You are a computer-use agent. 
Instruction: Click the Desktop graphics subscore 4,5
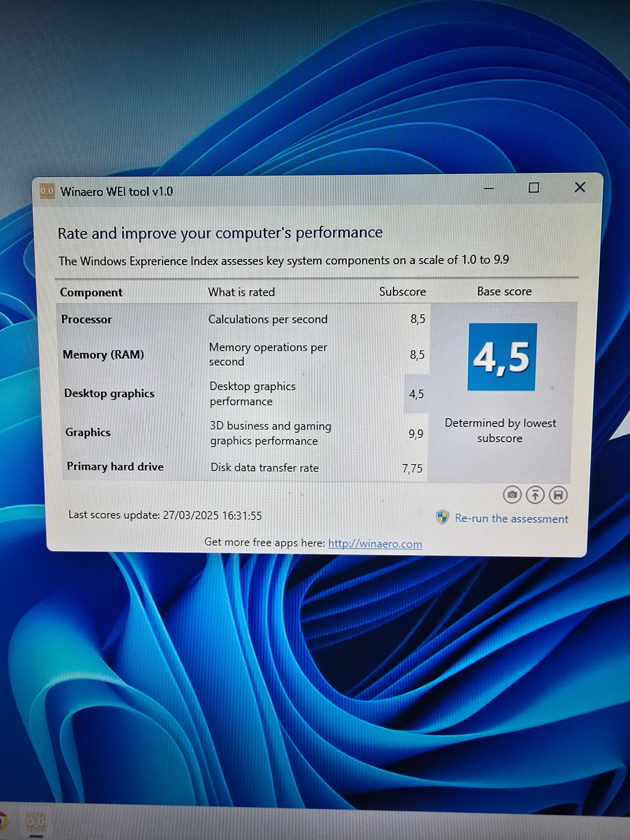point(416,394)
